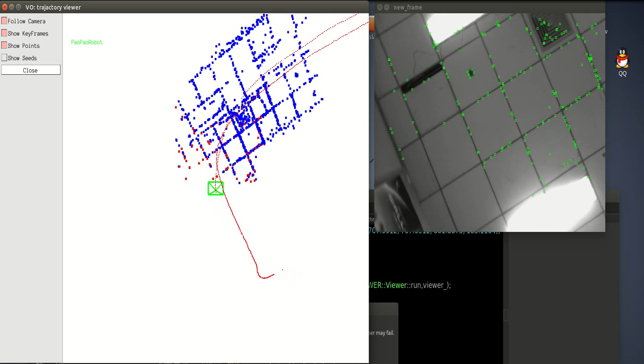Click the 'VO: trajactory viewer' title text
This screenshot has width=644, height=364.
(53, 8)
